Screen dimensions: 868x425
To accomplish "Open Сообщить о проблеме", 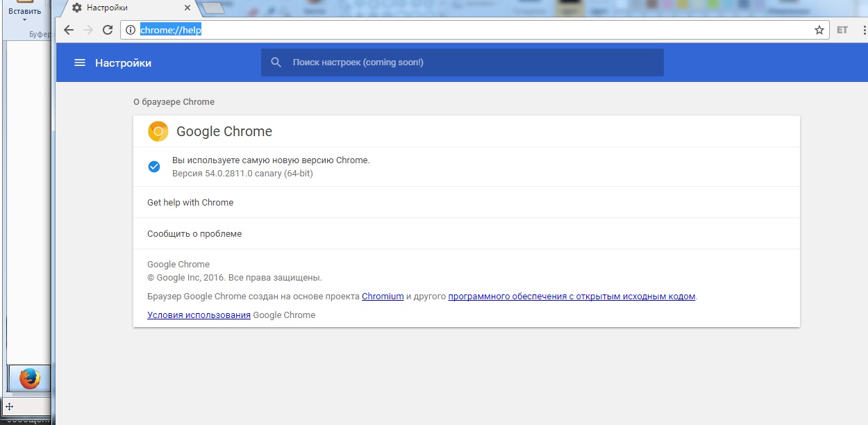I will (x=467, y=234).
